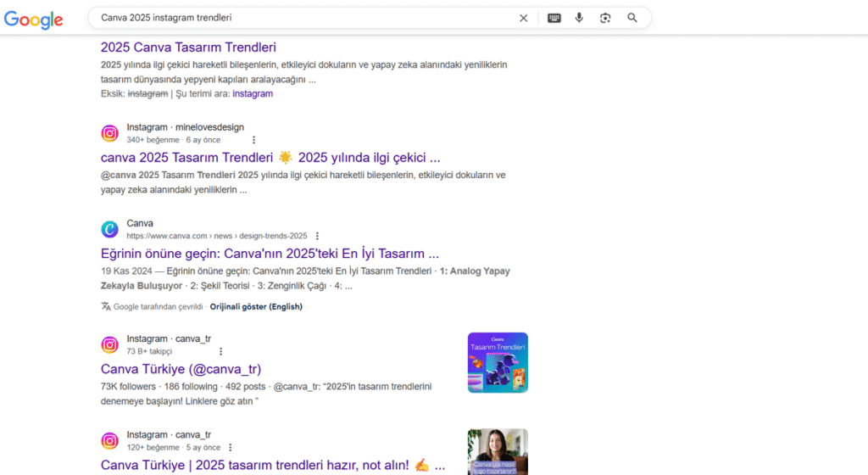Image resolution: width=868 pixels, height=475 pixels.
Task: Click into the search field text
Action: point(166,18)
